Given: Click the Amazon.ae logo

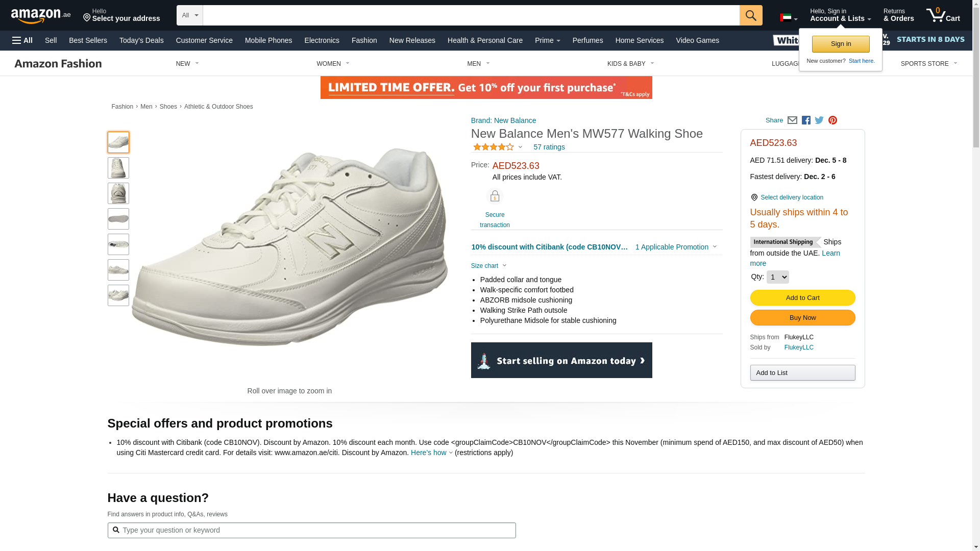Looking at the screenshot, I should (41, 16).
